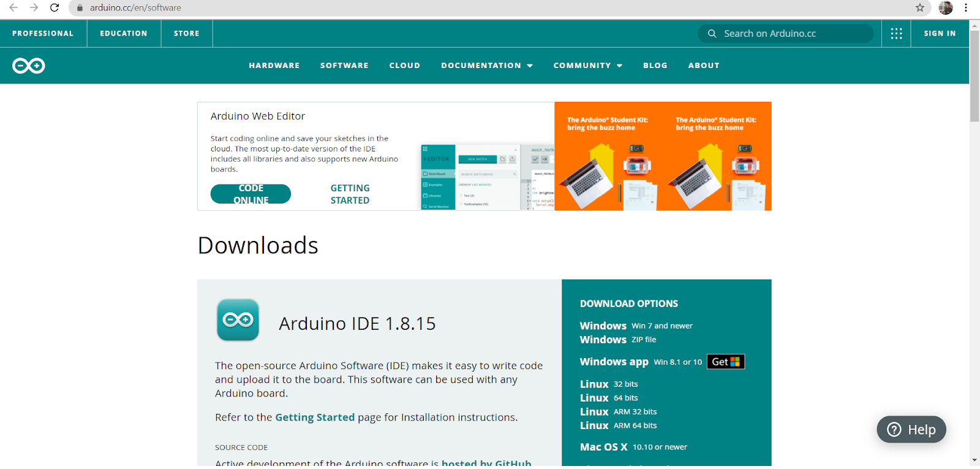Viewport: 980px width, 469px height.
Task: Click the Microsoft Store Get badge
Action: pyautogui.click(x=726, y=362)
